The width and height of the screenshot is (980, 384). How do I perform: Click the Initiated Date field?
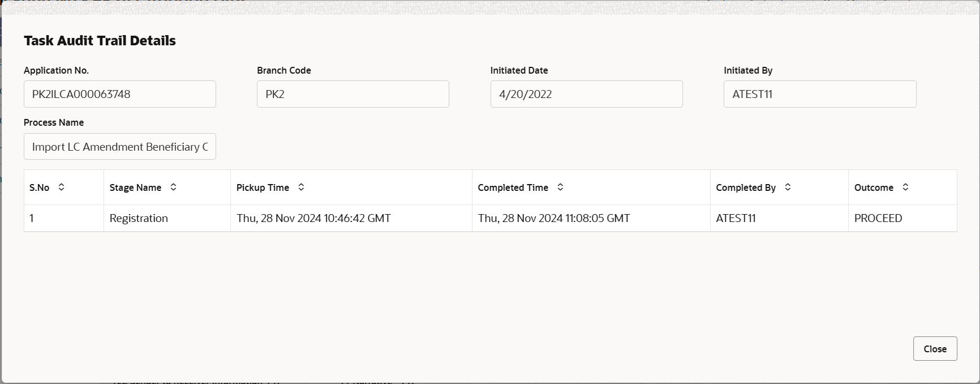586,94
